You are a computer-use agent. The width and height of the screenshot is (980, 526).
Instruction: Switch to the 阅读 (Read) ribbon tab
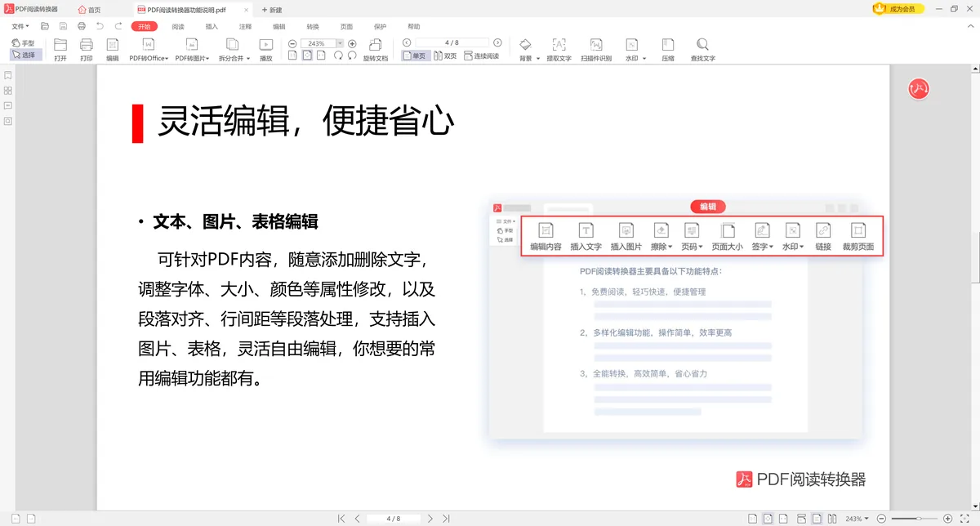(178, 26)
